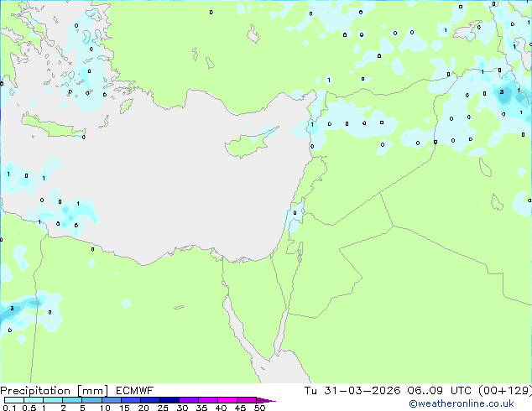The width and height of the screenshot is (532, 411).
Task: Select the purple swatch between 30 and 35
Action: 189,400
